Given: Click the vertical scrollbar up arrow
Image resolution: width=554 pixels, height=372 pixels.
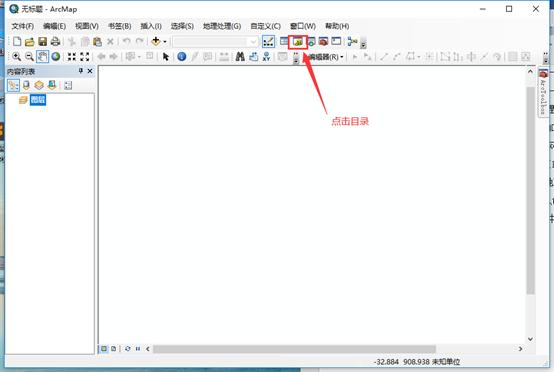Looking at the screenshot, I should click(530, 71).
